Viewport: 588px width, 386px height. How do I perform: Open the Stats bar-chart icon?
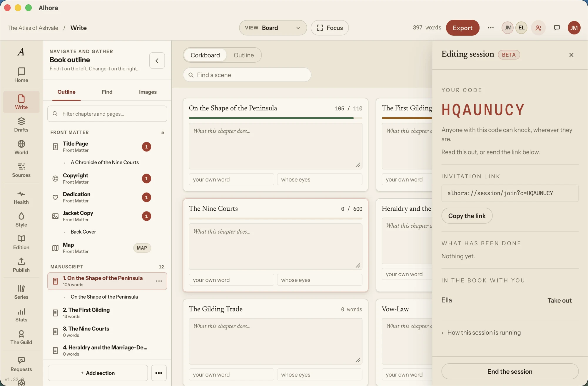coord(21,315)
